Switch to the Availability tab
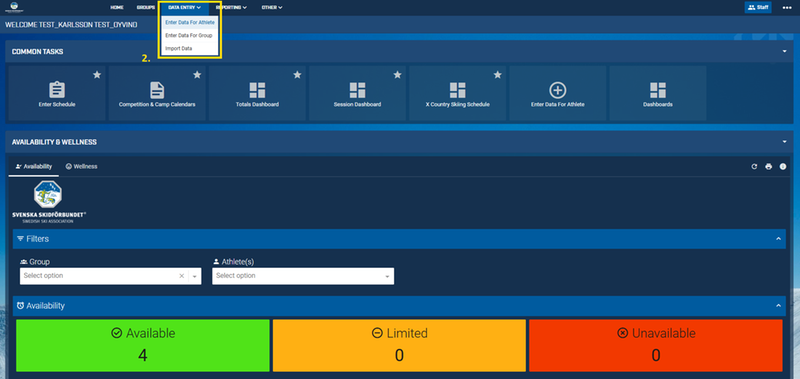The image size is (800, 379). point(34,167)
